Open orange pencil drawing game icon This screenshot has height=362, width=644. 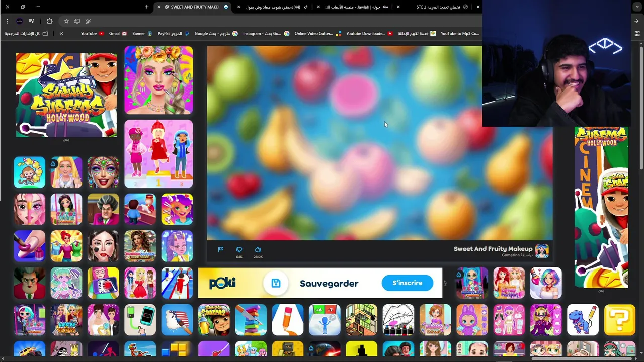click(288, 320)
